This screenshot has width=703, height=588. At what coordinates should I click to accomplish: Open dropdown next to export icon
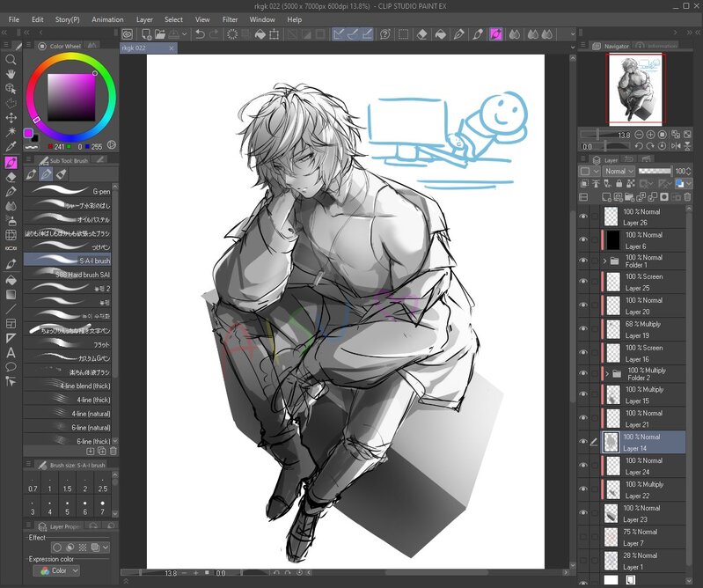pyautogui.click(x=184, y=34)
